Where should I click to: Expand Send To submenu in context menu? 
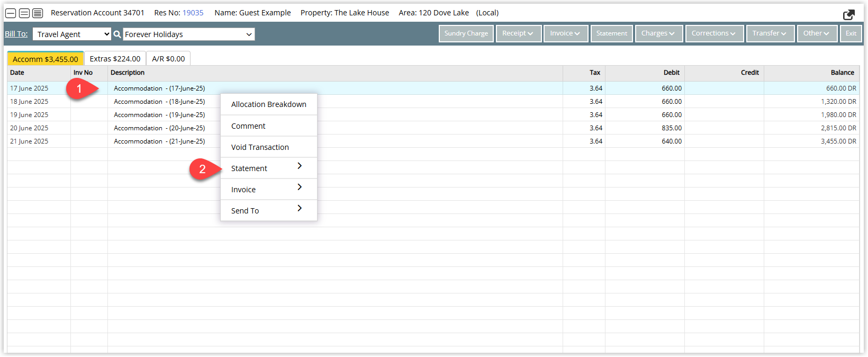tap(269, 211)
